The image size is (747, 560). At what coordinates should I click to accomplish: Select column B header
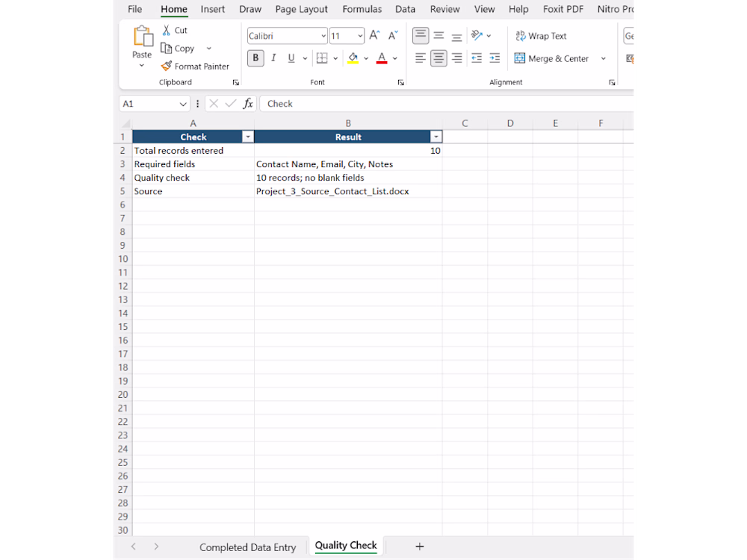(348, 123)
